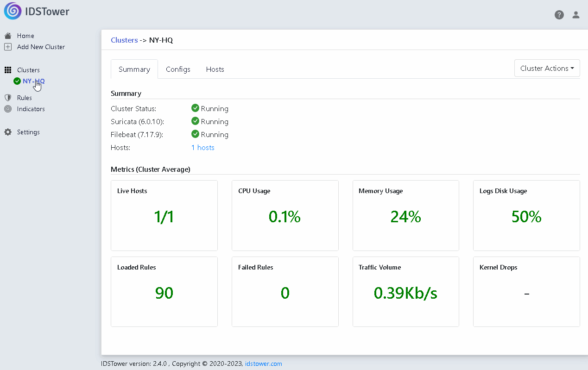Click the Loaded Rules card title
Viewport: 588px width, 370px height.
[x=137, y=267]
